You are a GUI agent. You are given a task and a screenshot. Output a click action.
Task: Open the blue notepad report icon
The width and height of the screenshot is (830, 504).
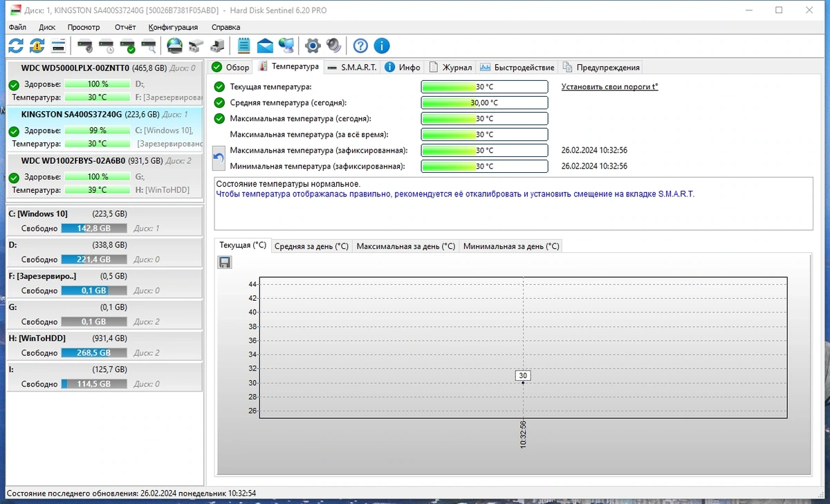[x=243, y=46]
